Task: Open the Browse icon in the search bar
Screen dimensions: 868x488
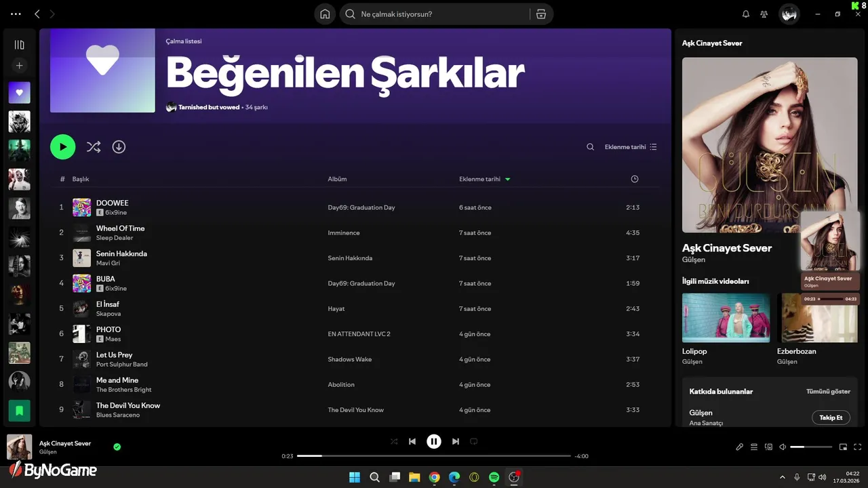Action: tap(540, 14)
